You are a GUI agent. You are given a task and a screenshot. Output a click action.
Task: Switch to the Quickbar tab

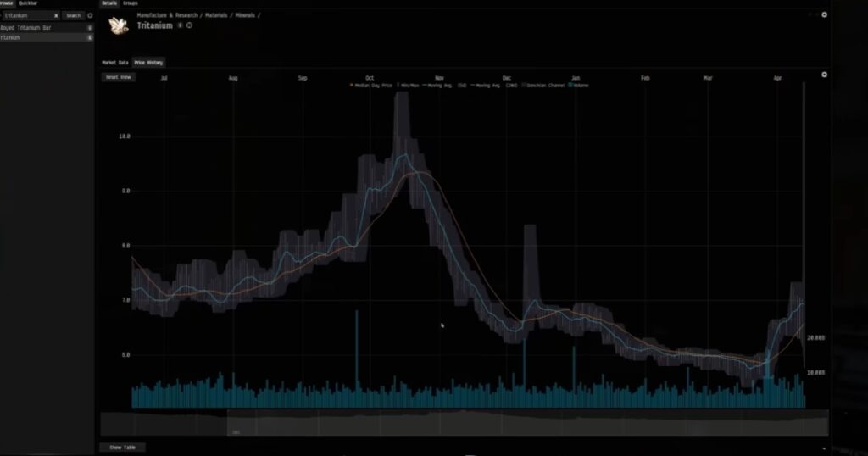click(x=28, y=3)
